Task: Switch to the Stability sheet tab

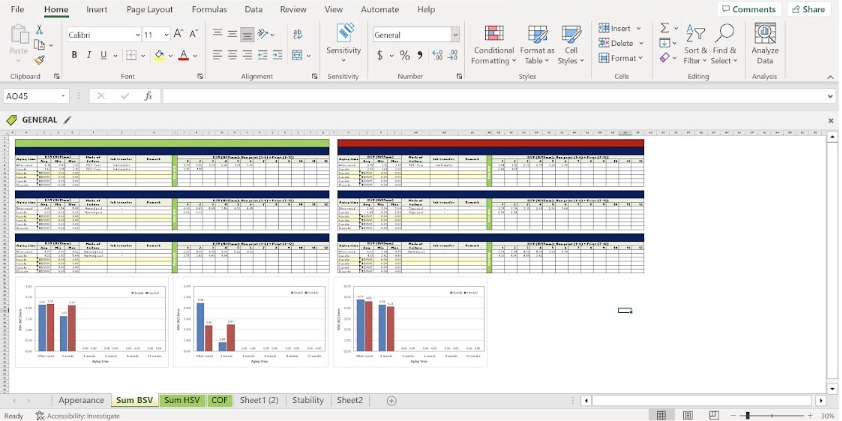Action: 308,400
